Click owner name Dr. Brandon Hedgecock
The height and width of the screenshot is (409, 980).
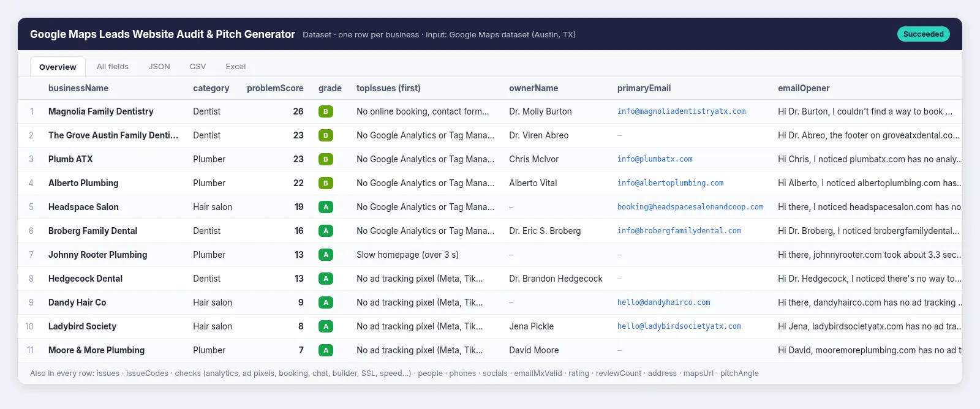(x=556, y=279)
